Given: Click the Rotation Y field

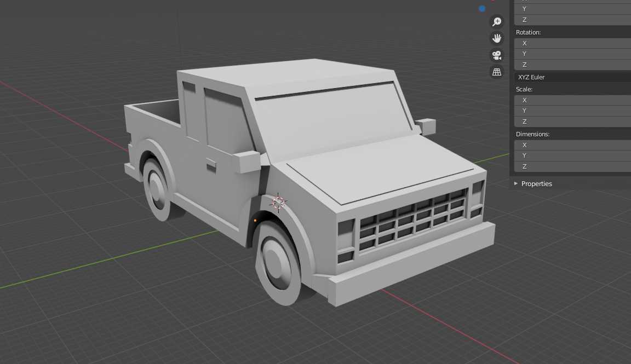Looking at the screenshot, I should pyautogui.click(x=572, y=54).
